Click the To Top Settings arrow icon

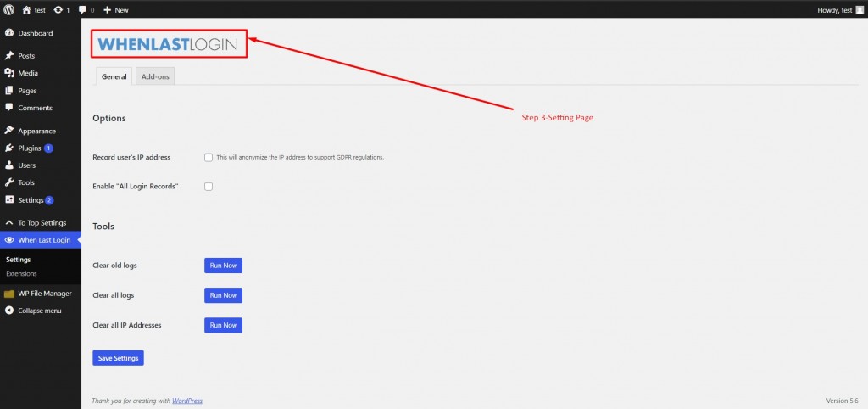(x=8, y=223)
